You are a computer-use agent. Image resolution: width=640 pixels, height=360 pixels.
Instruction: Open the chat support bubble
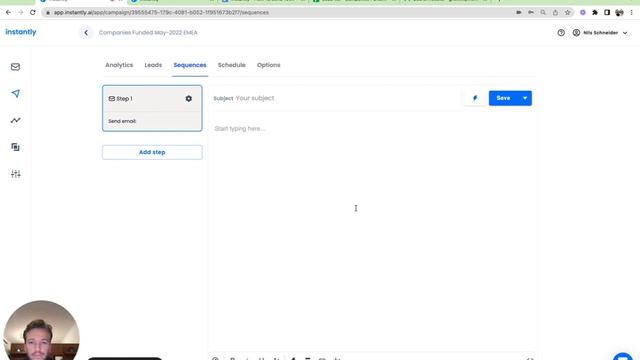[x=623, y=356]
